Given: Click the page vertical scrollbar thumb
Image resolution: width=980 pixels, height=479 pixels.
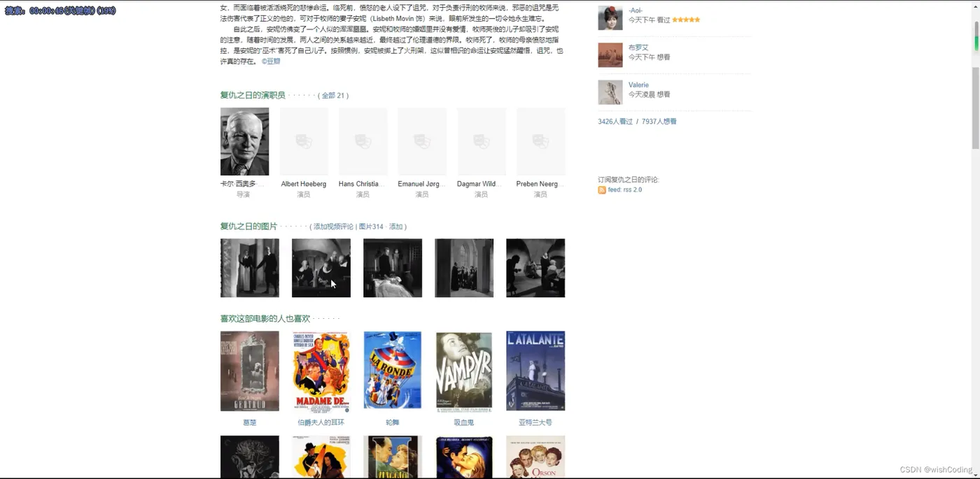Looking at the screenshot, I should [976, 108].
